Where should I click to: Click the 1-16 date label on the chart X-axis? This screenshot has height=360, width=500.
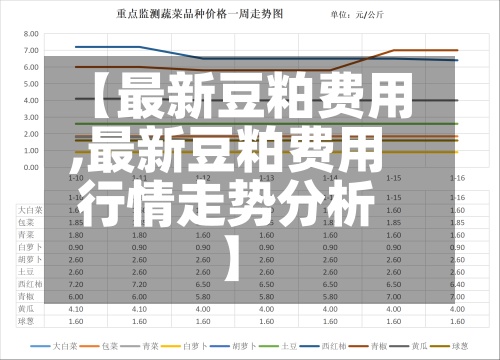pos(457,178)
